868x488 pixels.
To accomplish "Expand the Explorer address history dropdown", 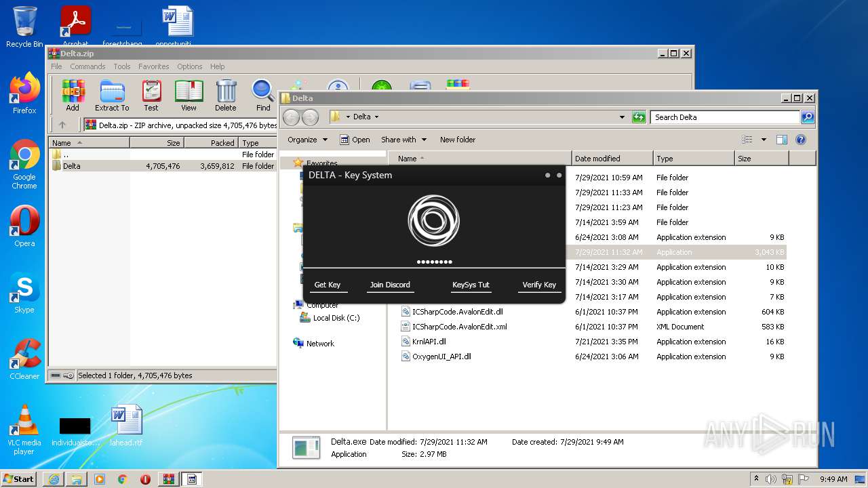I will tap(622, 117).
